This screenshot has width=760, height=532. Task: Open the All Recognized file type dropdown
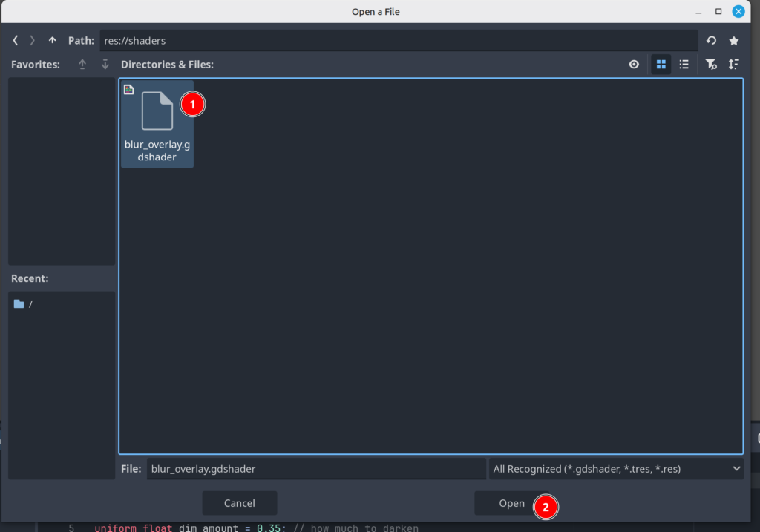click(x=615, y=468)
